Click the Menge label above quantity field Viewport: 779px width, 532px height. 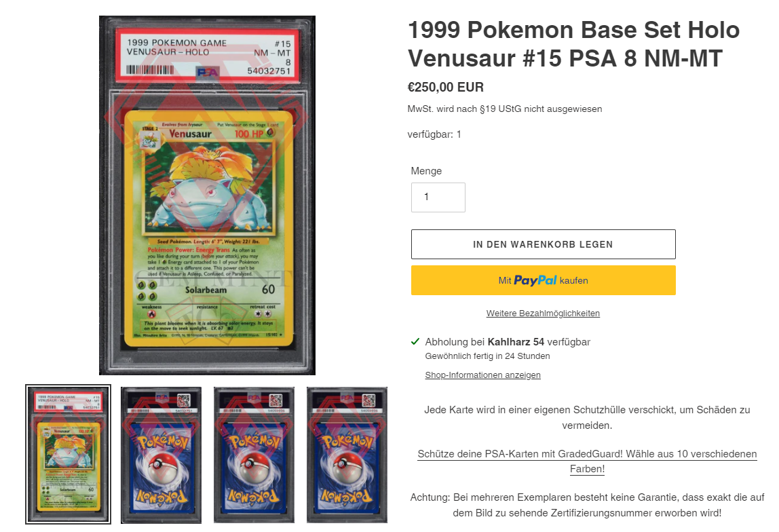[426, 171]
